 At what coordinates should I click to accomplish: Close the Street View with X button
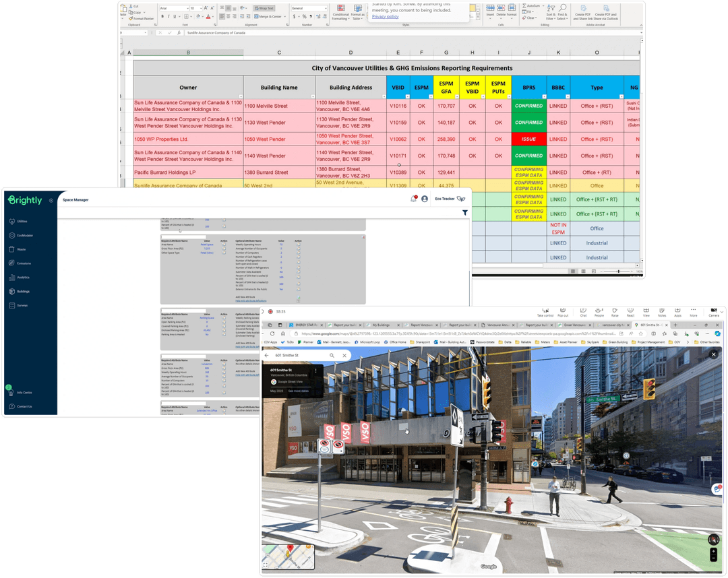[714, 354]
